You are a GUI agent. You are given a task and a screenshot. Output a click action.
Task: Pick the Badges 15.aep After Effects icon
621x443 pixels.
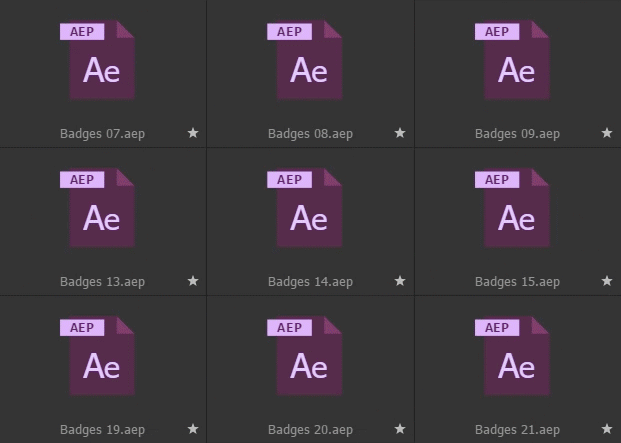(516, 209)
